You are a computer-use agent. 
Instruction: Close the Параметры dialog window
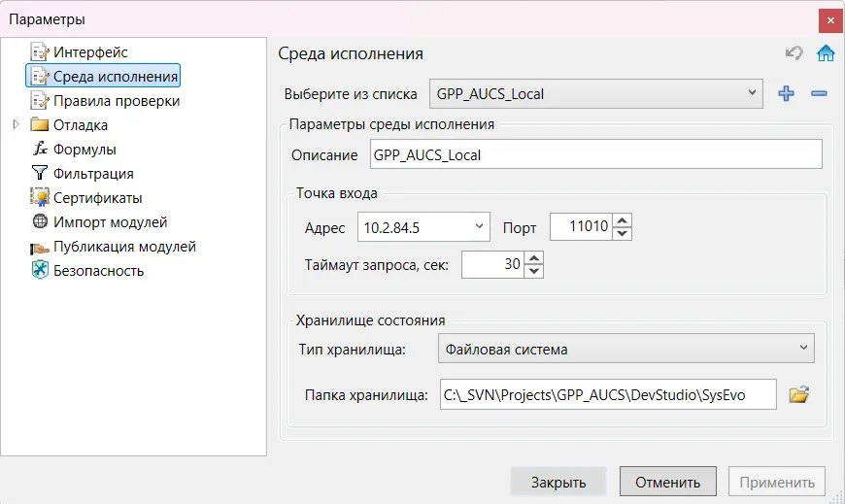click(830, 20)
